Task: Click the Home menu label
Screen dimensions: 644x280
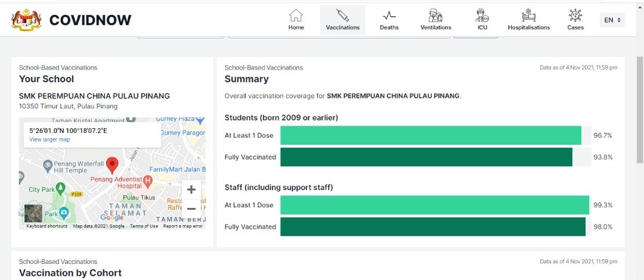Action: [x=296, y=27]
